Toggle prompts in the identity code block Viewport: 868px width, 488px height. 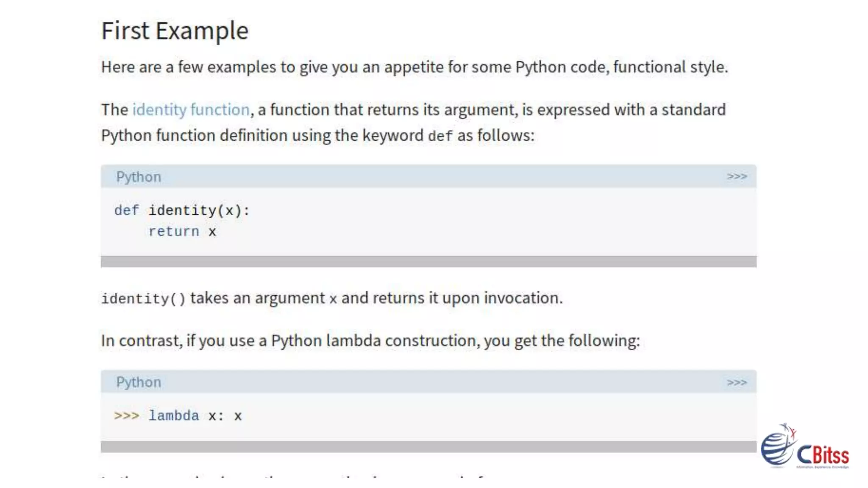point(737,176)
